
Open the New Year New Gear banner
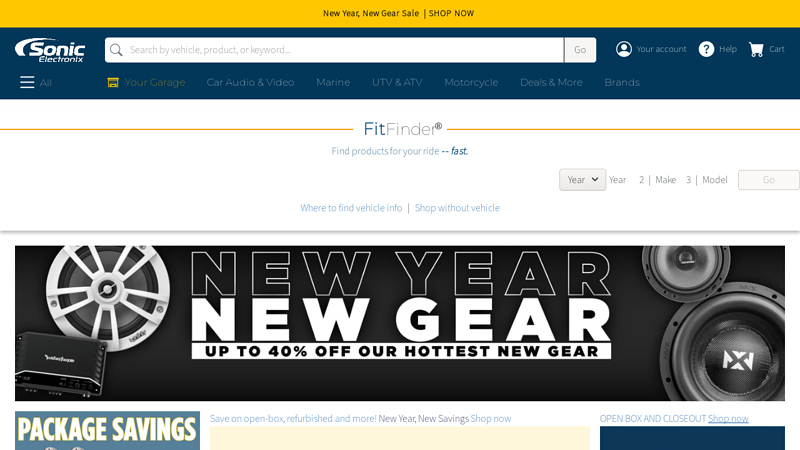(x=400, y=323)
